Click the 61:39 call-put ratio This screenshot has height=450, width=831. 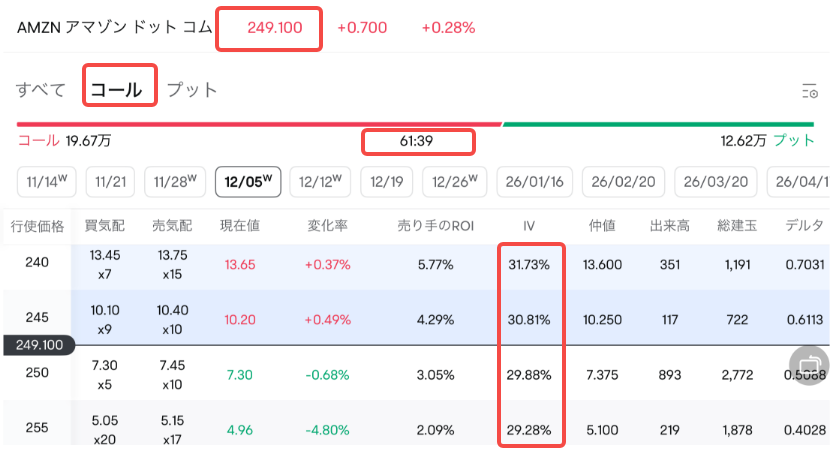(417, 141)
